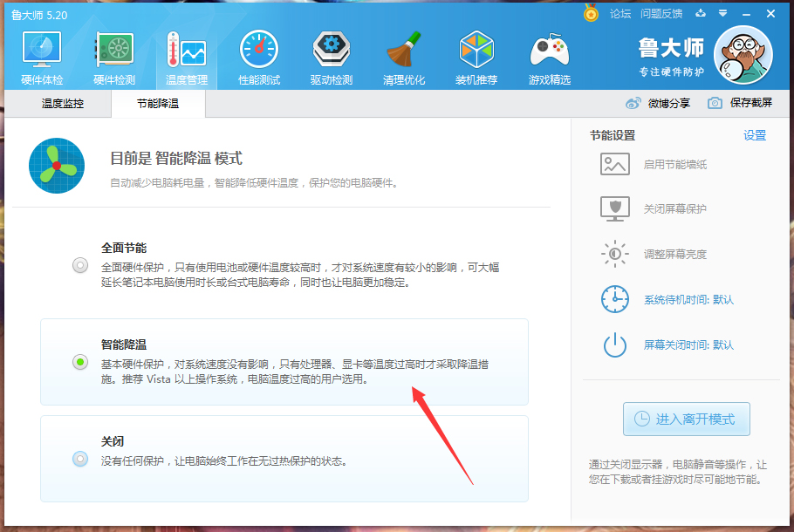Click the 目前是 智能降温 模式 title
Viewport: 794px width, 532px height.
176,159
